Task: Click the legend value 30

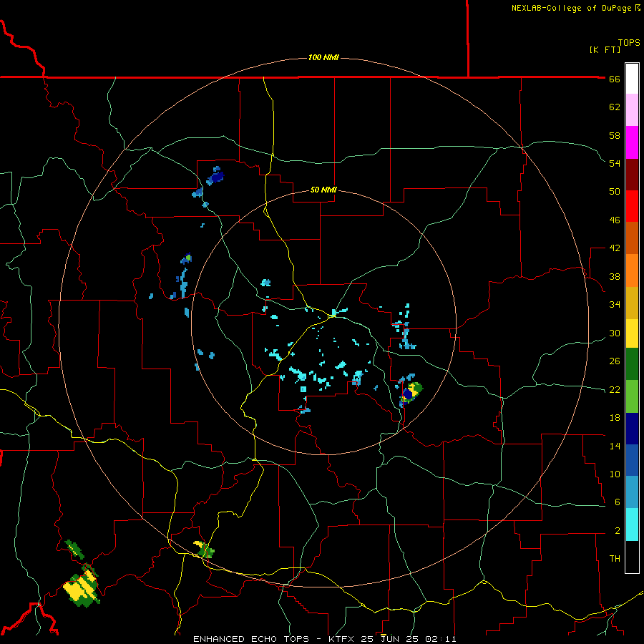Action: (615, 333)
